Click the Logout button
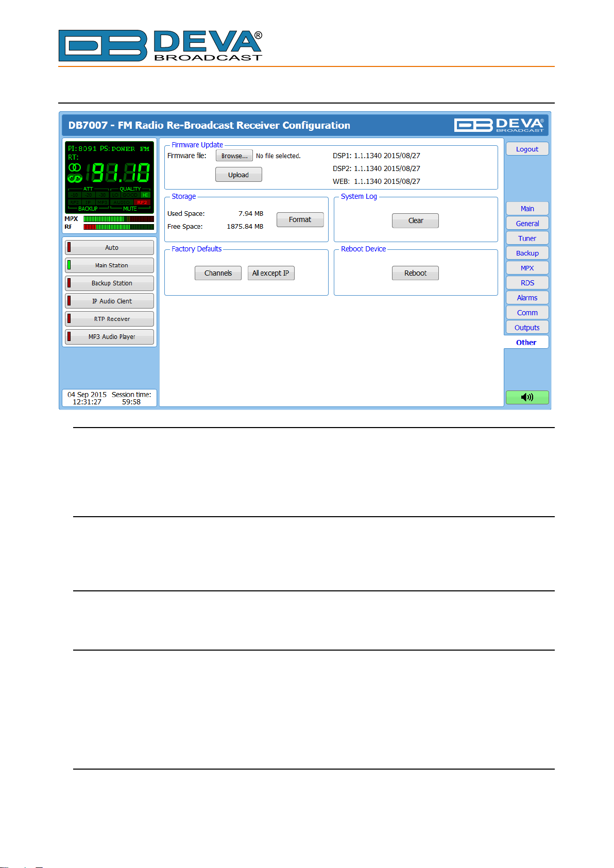 527,149
